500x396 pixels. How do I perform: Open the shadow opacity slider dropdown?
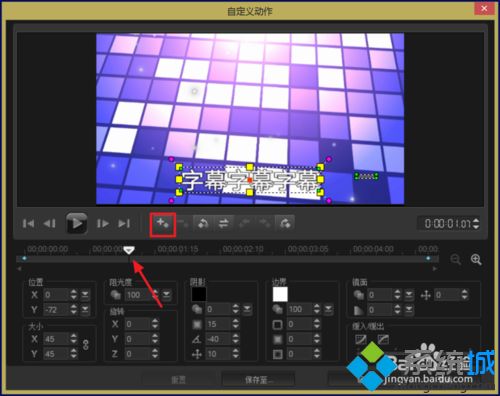point(247,309)
